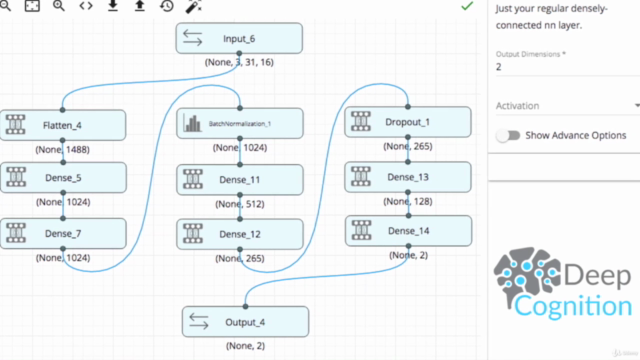The width and height of the screenshot is (640, 360).
Task: Click the zoom out magnifier icon
Action: 6,5
